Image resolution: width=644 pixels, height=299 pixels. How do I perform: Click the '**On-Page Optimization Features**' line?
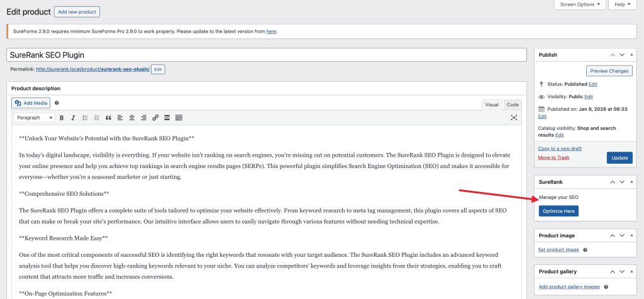click(x=65, y=293)
